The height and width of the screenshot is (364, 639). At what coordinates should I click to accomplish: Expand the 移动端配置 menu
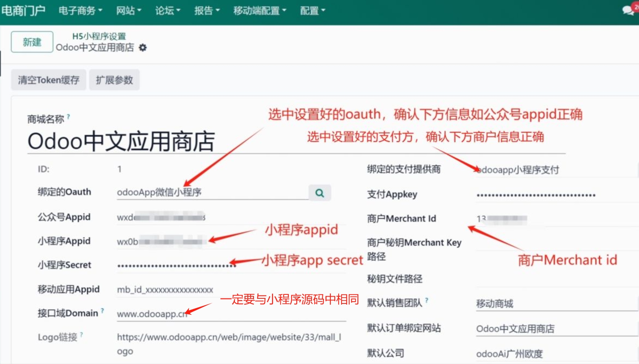pyautogui.click(x=260, y=11)
